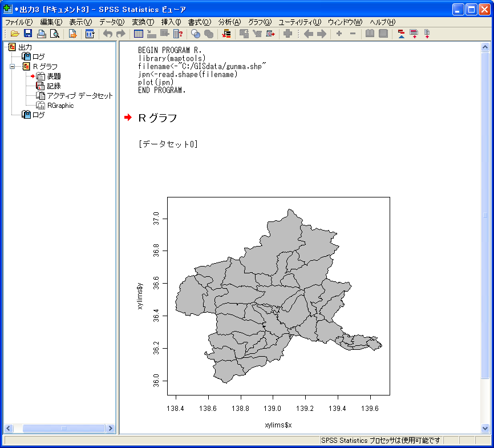Open Print Preview from the toolbar

pos(54,34)
